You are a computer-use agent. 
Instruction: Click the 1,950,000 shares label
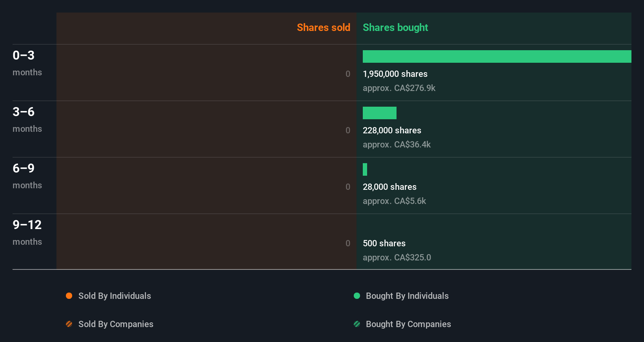pos(395,74)
